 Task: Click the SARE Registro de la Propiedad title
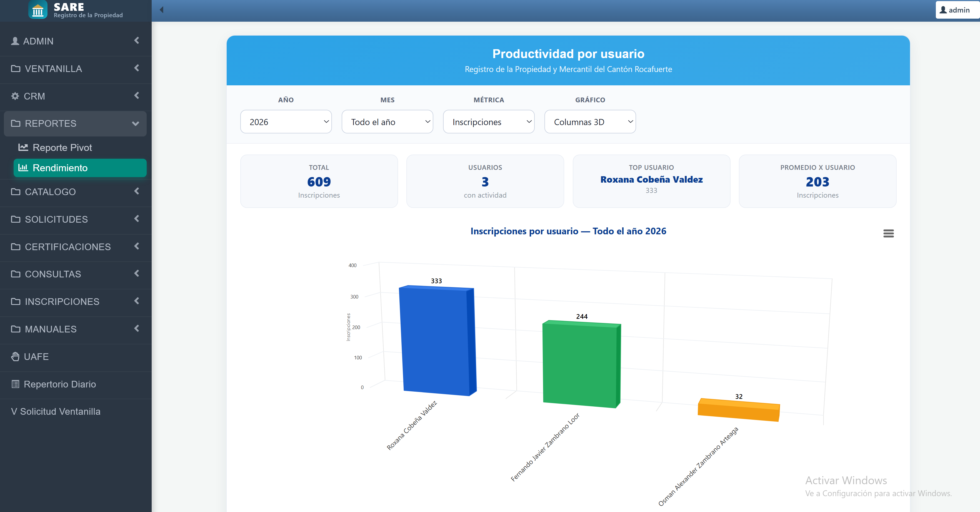pos(88,10)
